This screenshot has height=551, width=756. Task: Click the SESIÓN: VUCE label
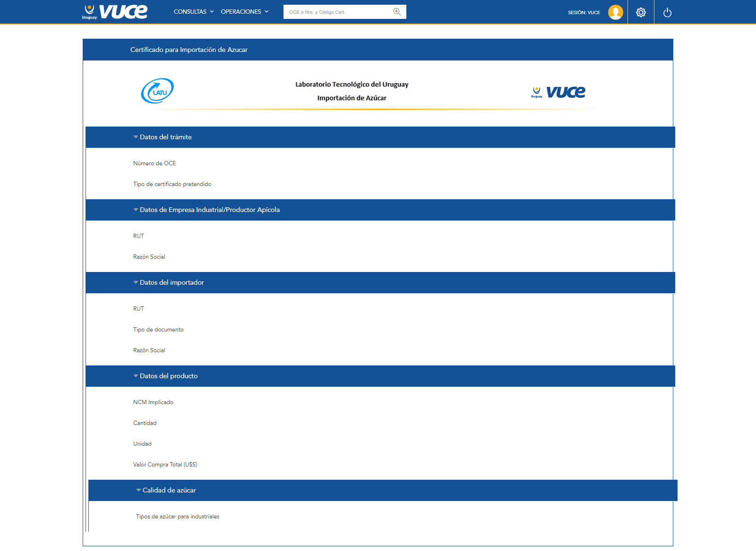click(x=584, y=12)
